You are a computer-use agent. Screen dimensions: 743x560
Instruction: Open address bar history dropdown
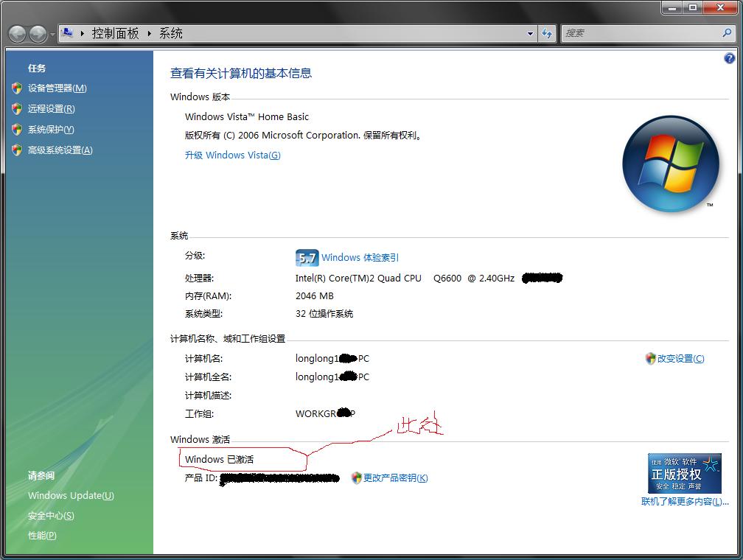point(530,33)
